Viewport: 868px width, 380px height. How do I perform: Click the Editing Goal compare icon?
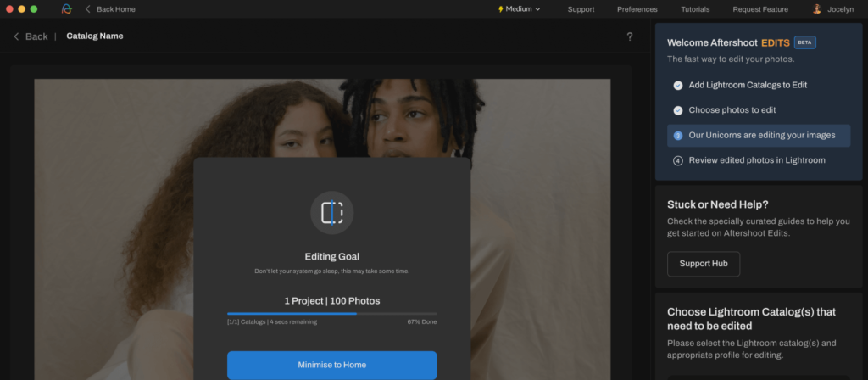tap(332, 213)
